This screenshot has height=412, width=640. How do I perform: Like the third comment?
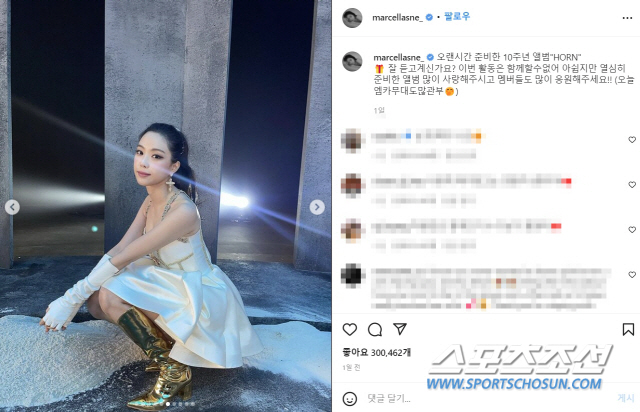(x=632, y=229)
